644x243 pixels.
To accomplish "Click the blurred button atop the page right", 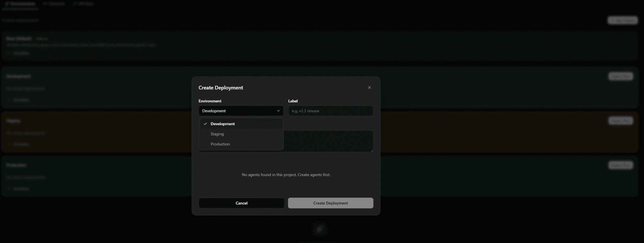I will click(623, 20).
